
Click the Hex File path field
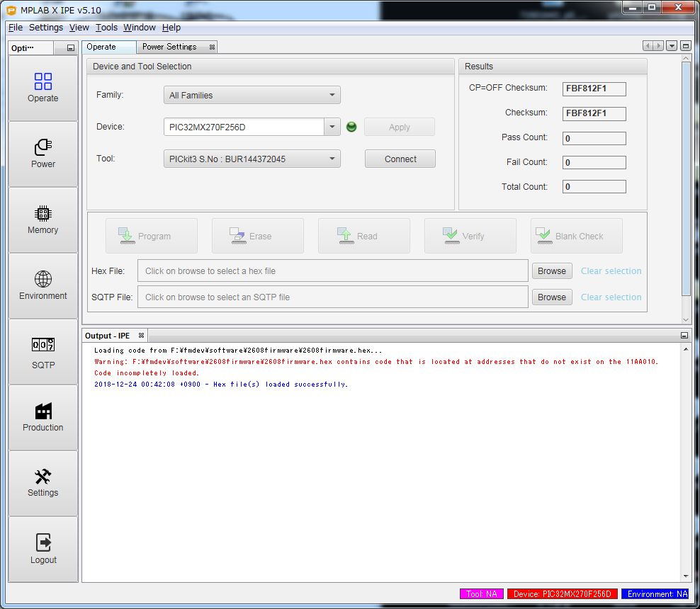tap(333, 271)
